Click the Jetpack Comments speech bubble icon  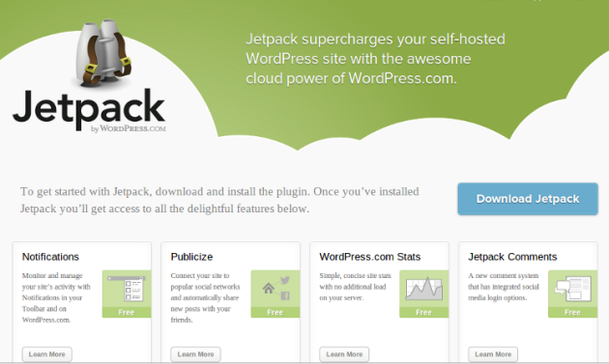(573, 289)
